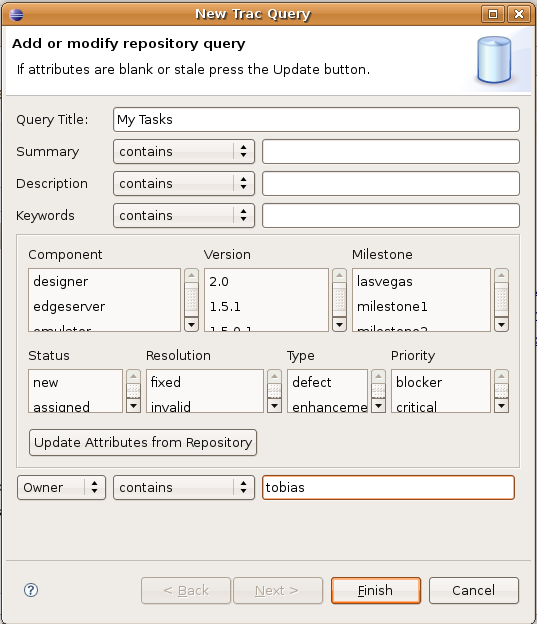Screen dimensions: 537x624
Task: Click the help question mark icon
Action: click(x=31, y=590)
